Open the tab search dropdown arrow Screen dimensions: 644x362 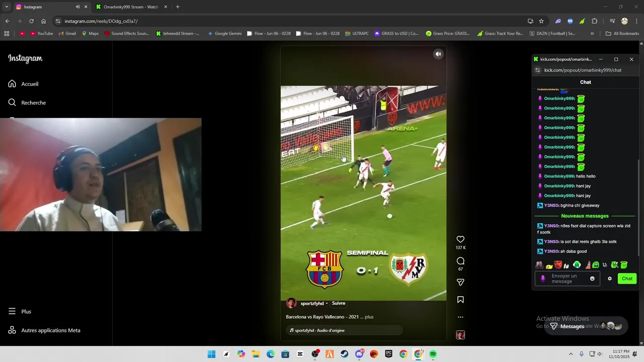[x=6, y=7]
